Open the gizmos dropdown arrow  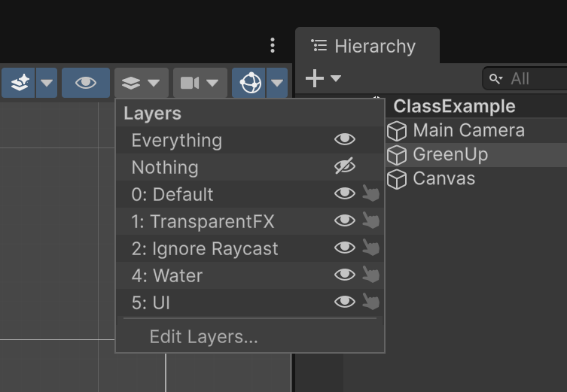[277, 83]
